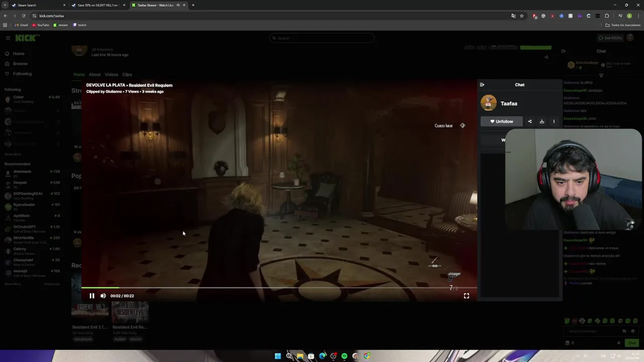Open Taafaa avatar in clip panel
Image resolution: width=644 pixels, height=362 pixels.
point(489,103)
